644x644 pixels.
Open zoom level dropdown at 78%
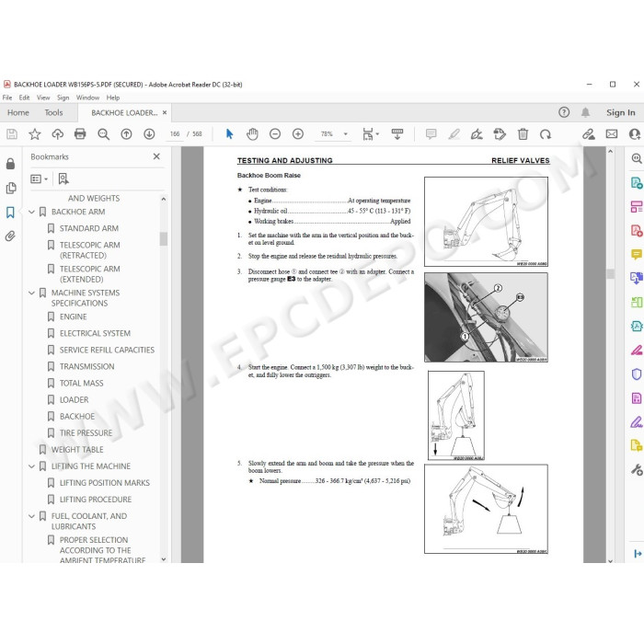345,134
